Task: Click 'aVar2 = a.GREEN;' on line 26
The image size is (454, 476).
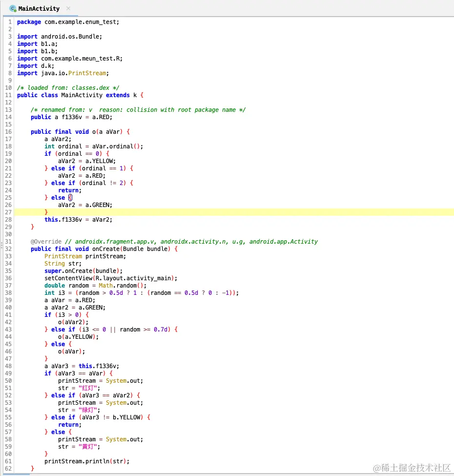Action: pos(85,205)
